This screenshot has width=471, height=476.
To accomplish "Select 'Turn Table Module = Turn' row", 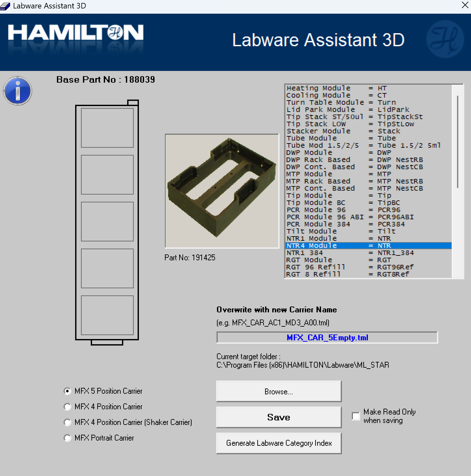I will [369, 102].
